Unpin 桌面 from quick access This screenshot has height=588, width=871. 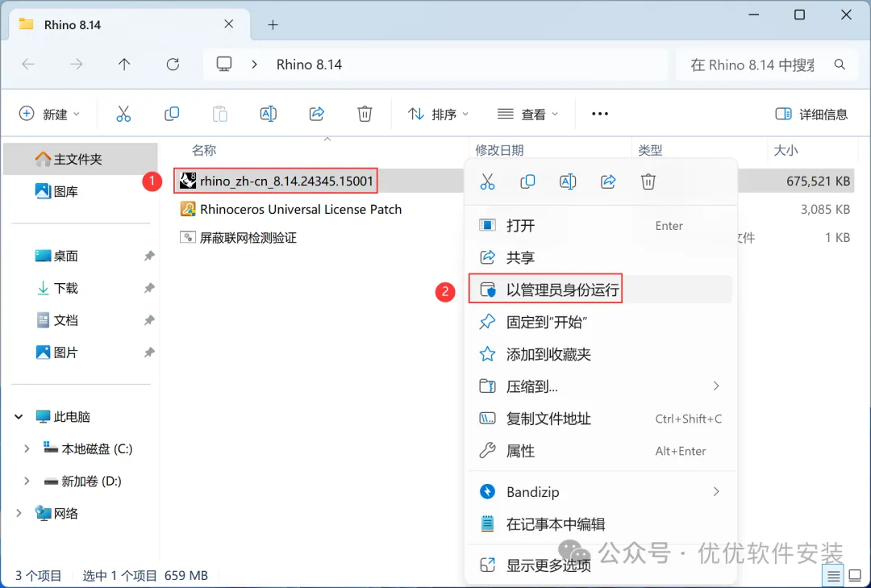(149, 256)
